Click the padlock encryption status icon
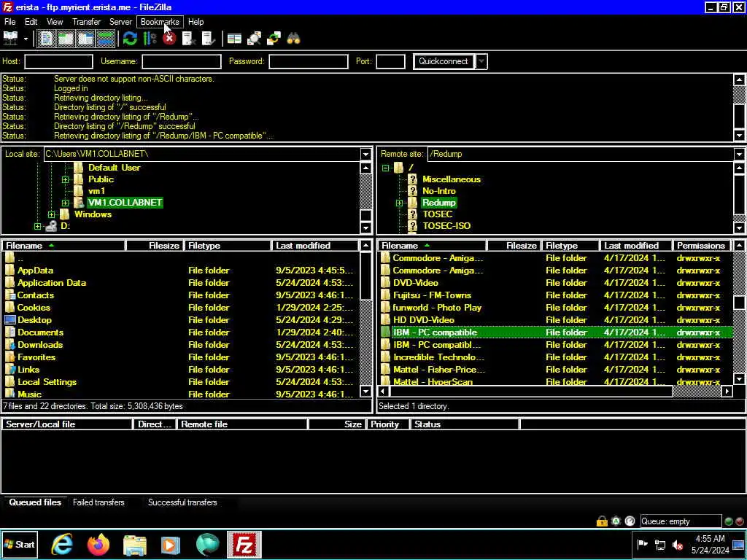 pyautogui.click(x=602, y=521)
